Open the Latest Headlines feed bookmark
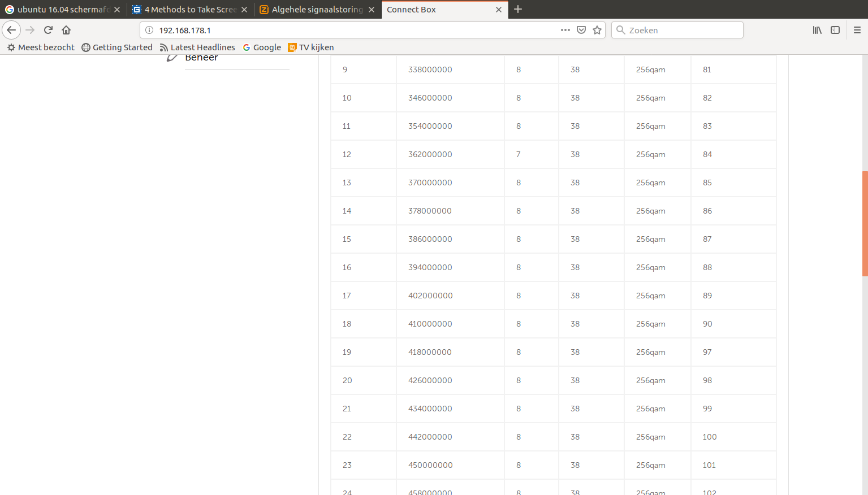 point(197,47)
